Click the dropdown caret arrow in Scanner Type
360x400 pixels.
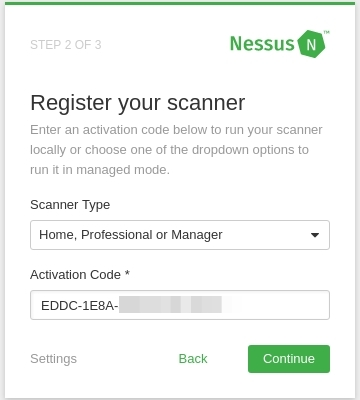pyautogui.click(x=315, y=235)
